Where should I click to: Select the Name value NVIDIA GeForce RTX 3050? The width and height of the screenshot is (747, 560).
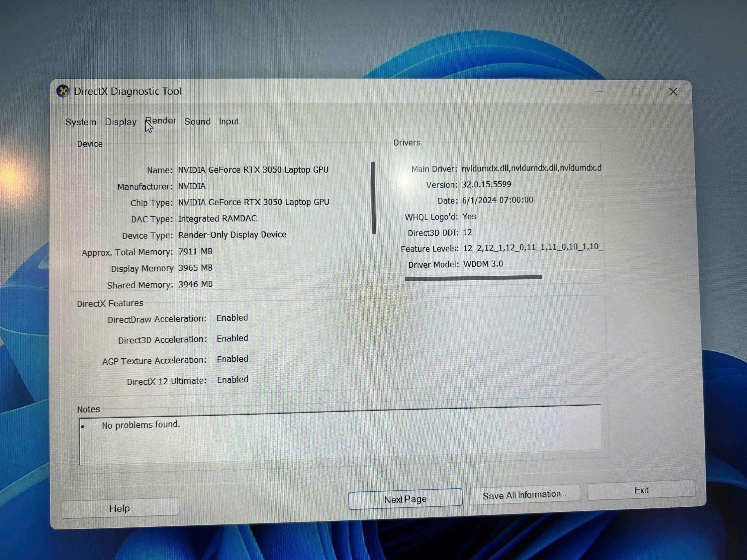253,169
